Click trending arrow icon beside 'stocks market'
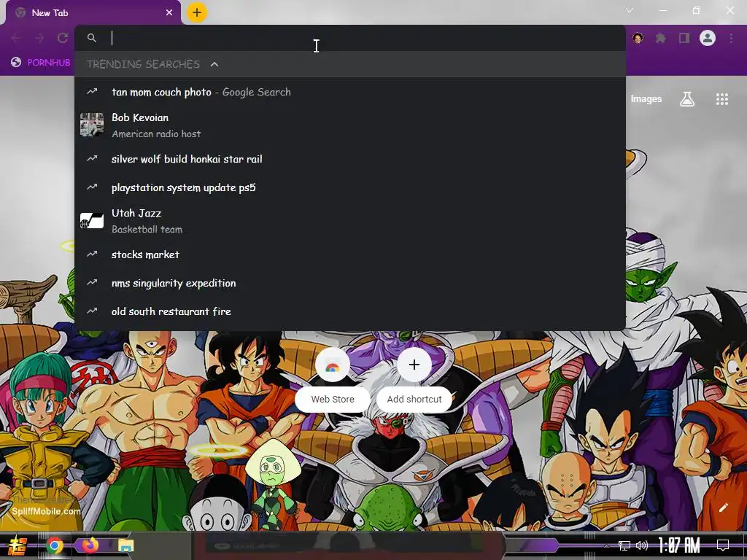This screenshot has height=560, width=747. (x=92, y=254)
